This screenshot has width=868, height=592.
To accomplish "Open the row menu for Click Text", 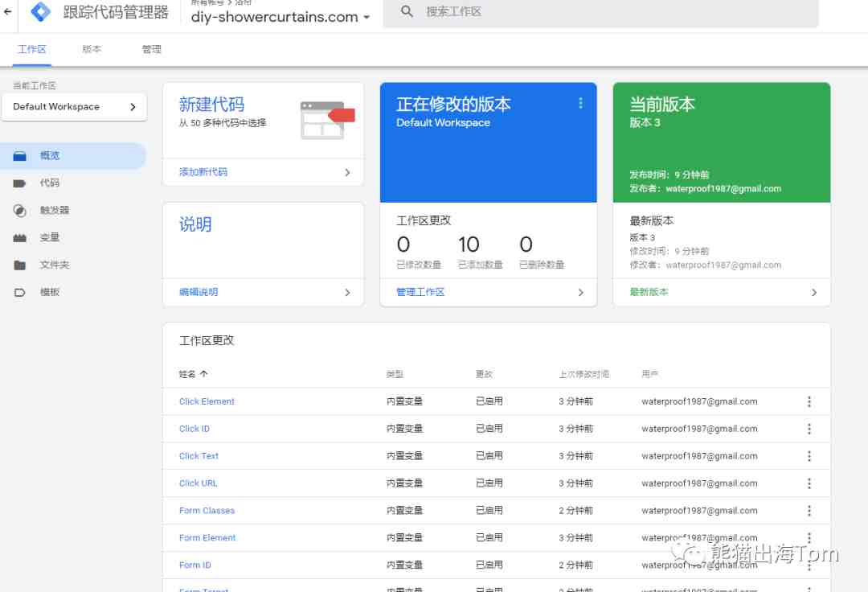I will tap(809, 456).
